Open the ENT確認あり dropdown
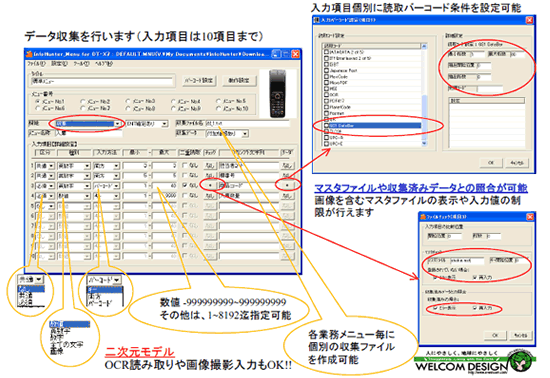This screenshot has height=378, width=550. coord(146,124)
